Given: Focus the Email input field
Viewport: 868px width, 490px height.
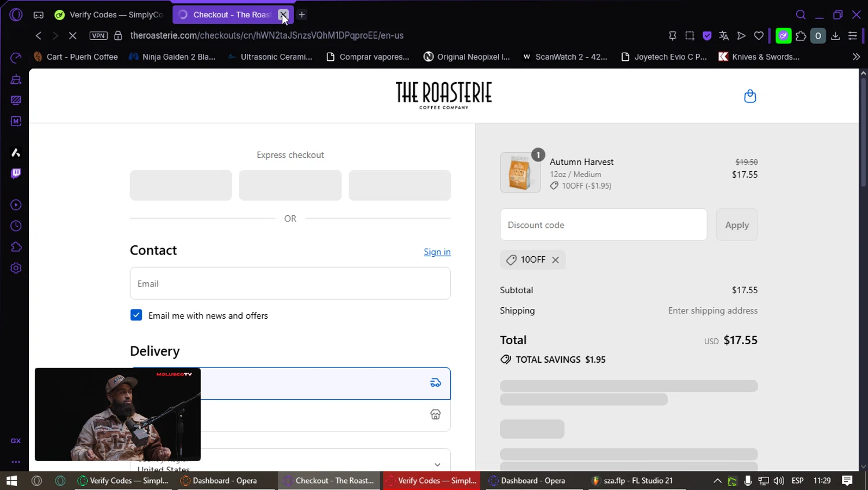Looking at the screenshot, I should (x=290, y=283).
